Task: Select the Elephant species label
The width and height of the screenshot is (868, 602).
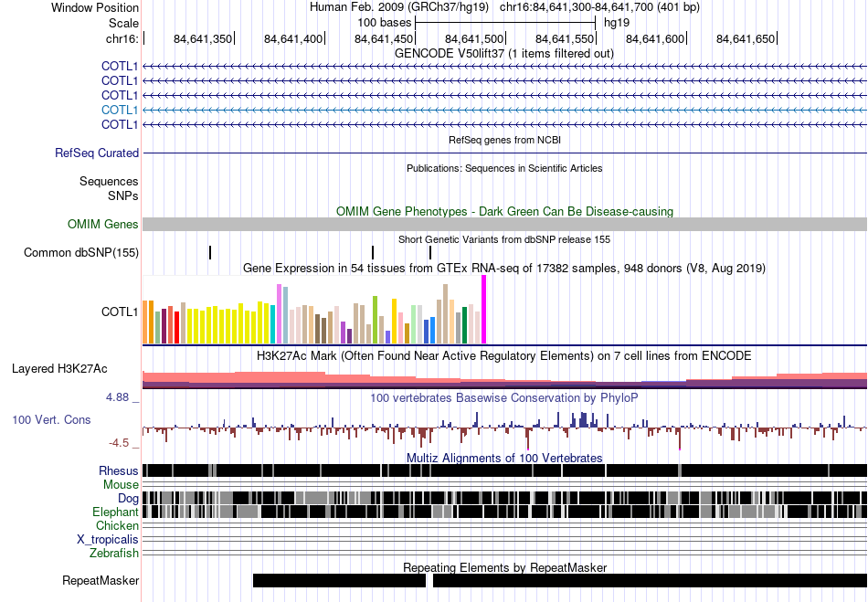Action: click(x=115, y=512)
